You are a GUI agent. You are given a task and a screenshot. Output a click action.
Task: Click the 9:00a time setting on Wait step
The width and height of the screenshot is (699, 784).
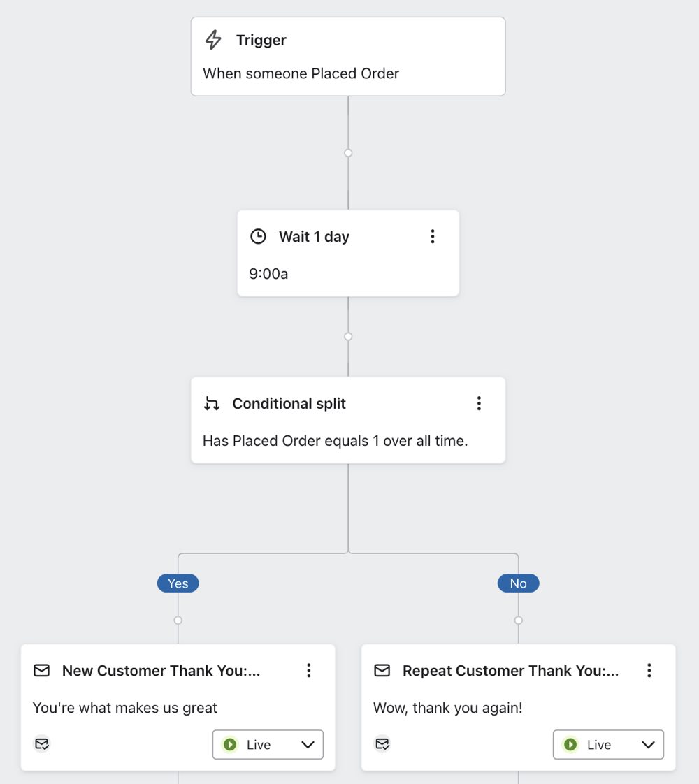tap(268, 273)
